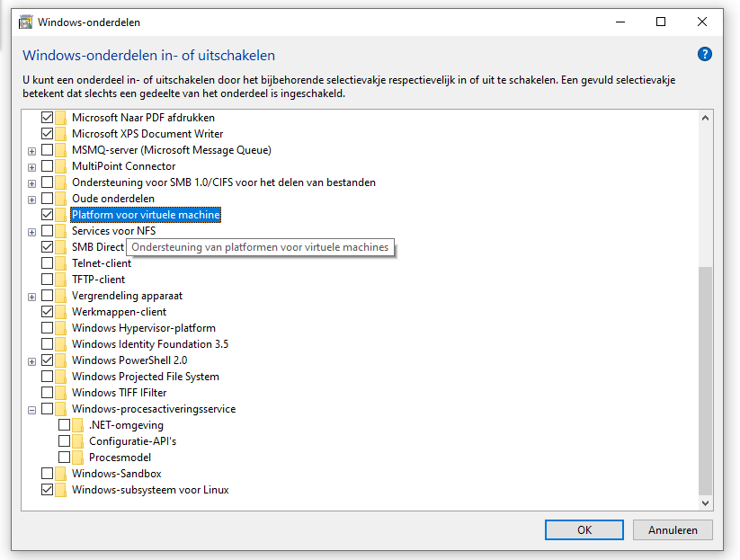Select the Microsoft XPS Document Writer row
This screenshot has height=560, width=740.
(147, 134)
